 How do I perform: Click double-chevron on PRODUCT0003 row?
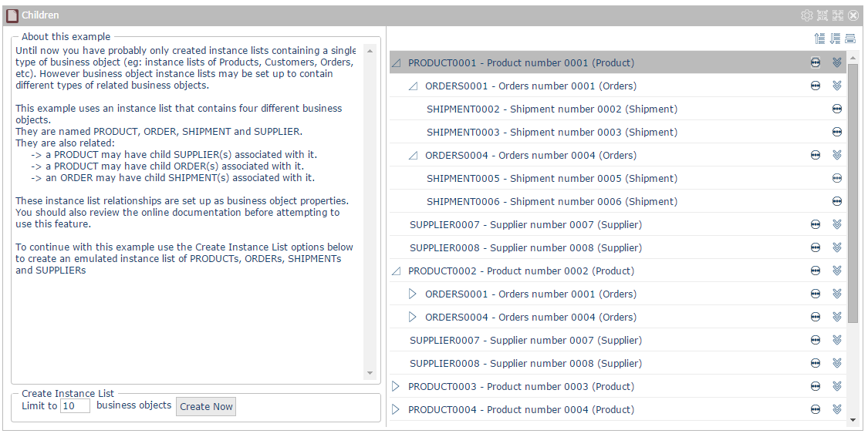837,387
